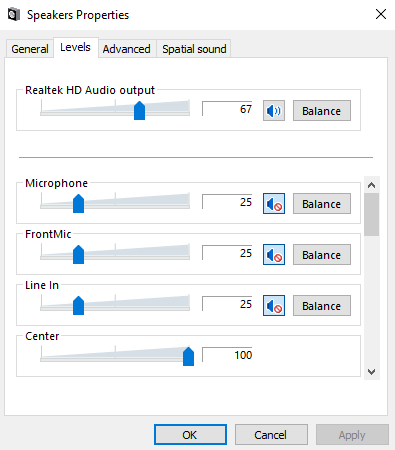Click the Line In value field showing 25
Viewport: 395px width, 450px height.
click(x=227, y=304)
